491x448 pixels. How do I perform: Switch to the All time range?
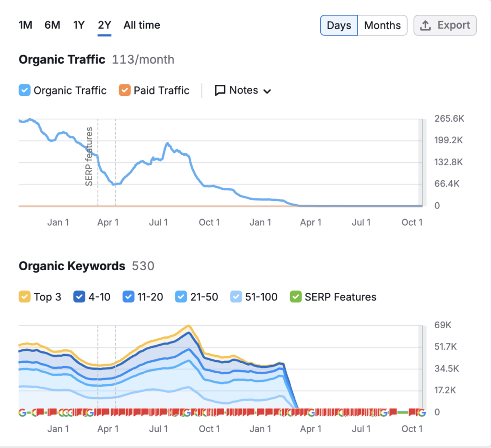[142, 25]
